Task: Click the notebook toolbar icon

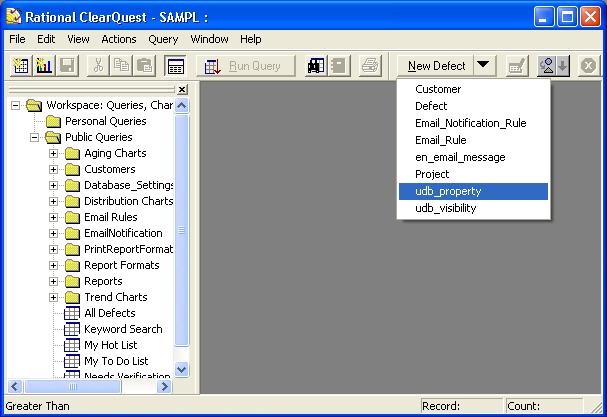Action: point(339,66)
